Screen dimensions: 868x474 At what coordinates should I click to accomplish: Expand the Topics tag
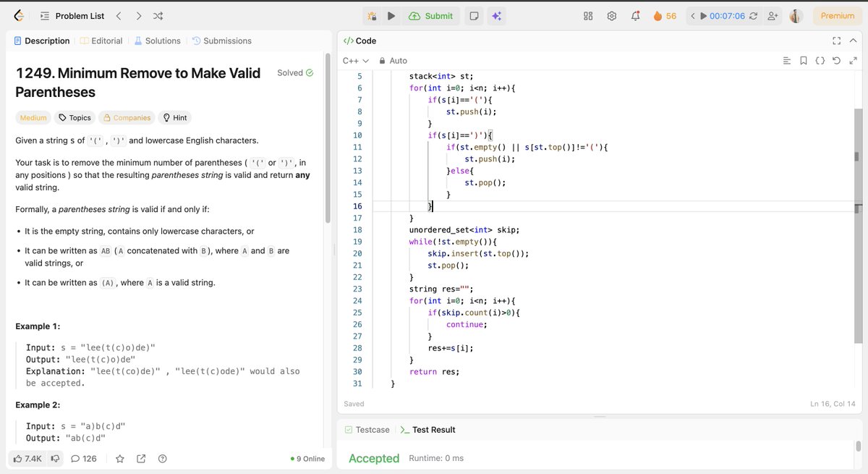(x=75, y=118)
